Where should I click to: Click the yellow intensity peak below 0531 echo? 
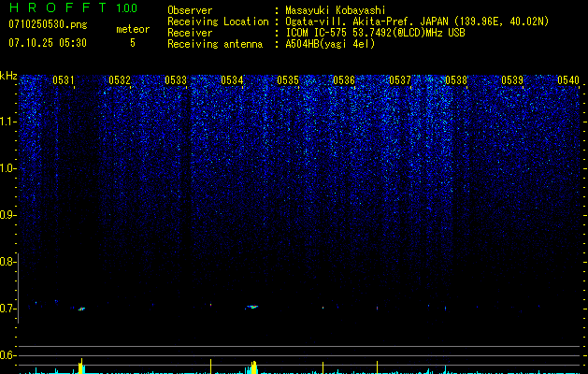point(80,367)
